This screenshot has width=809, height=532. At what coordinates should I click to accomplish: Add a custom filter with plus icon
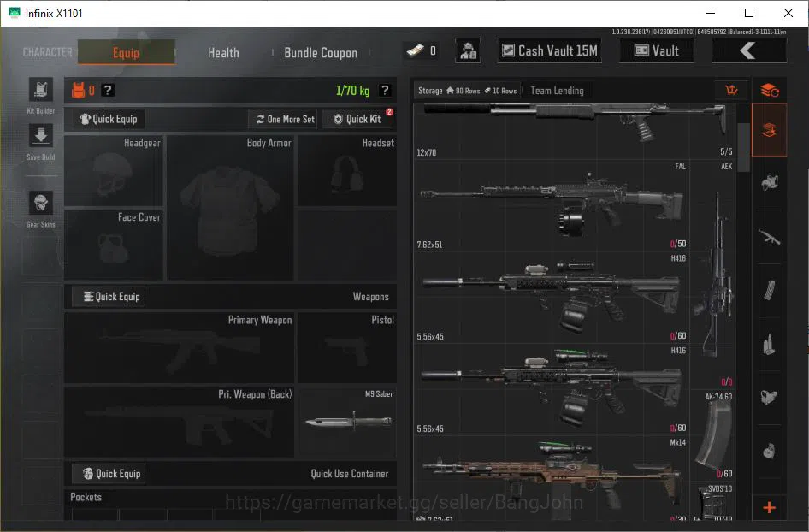(770, 508)
